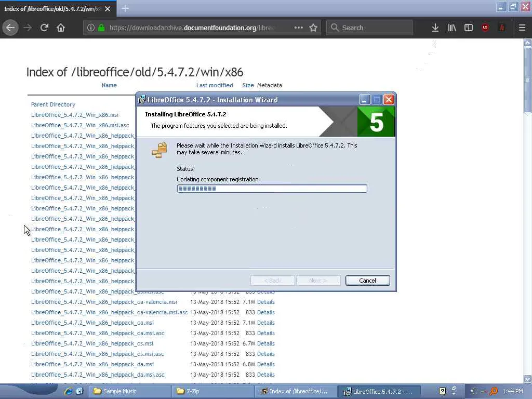This screenshot has width=532, height=399.
Task: Click the green padlock security icon
Action: pos(101,28)
